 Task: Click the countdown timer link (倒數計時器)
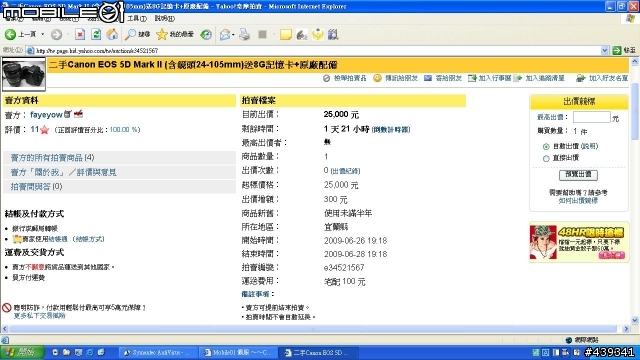[391, 130]
